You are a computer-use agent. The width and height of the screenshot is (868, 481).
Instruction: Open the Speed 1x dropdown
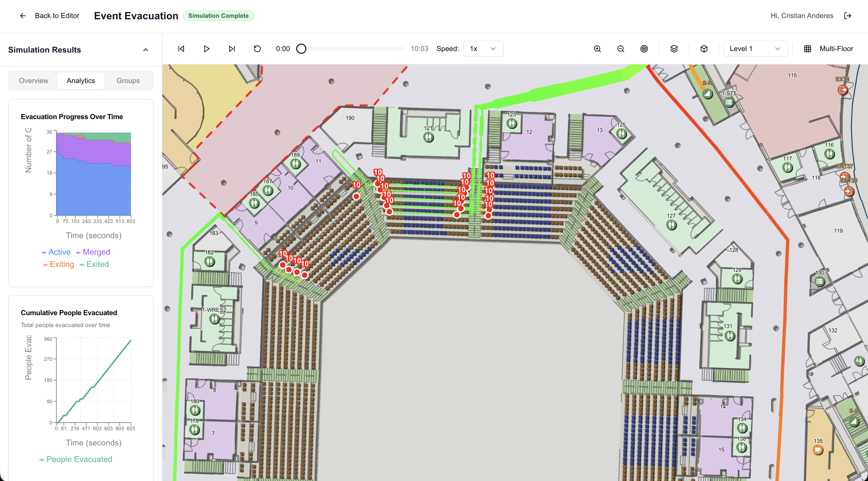pos(483,49)
